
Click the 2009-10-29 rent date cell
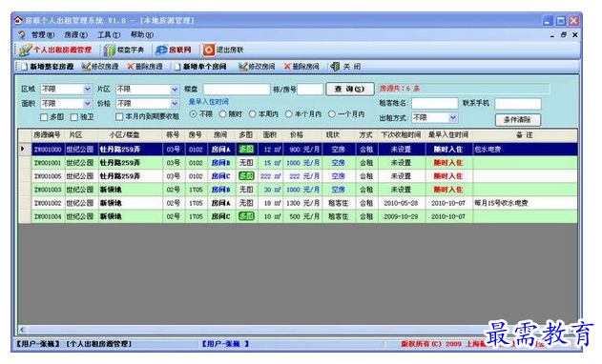[402, 216]
